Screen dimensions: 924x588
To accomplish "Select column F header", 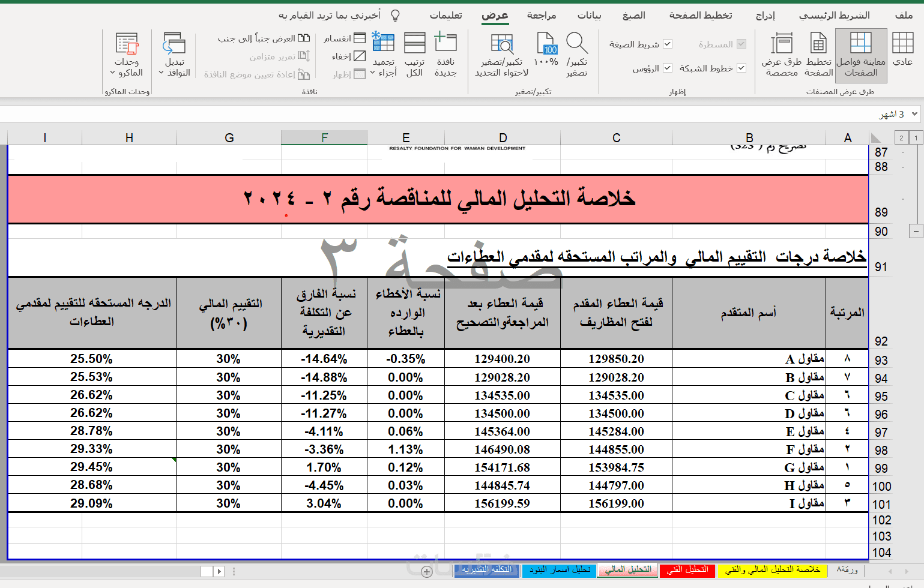I will point(324,138).
